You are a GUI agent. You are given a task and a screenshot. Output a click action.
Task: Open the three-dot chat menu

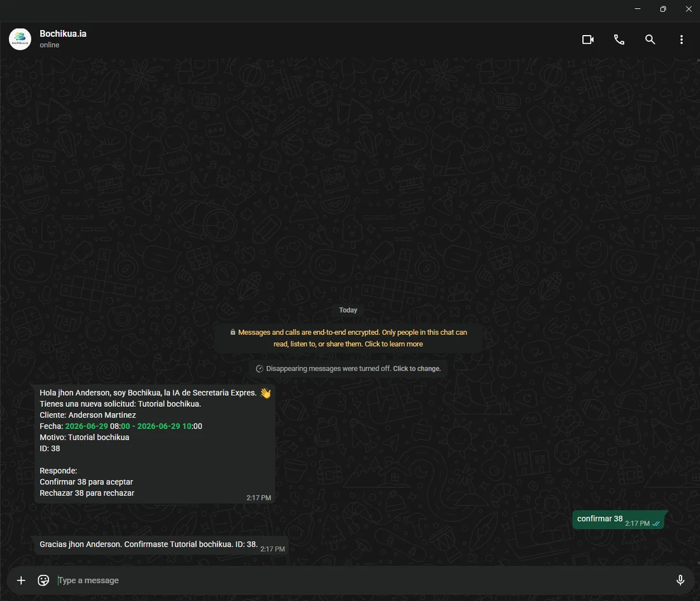pos(682,39)
